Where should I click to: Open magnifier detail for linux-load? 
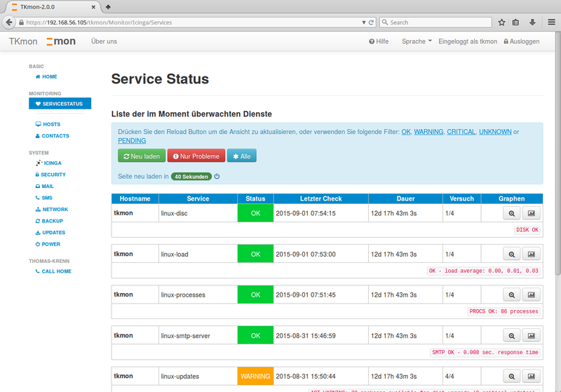point(512,254)
